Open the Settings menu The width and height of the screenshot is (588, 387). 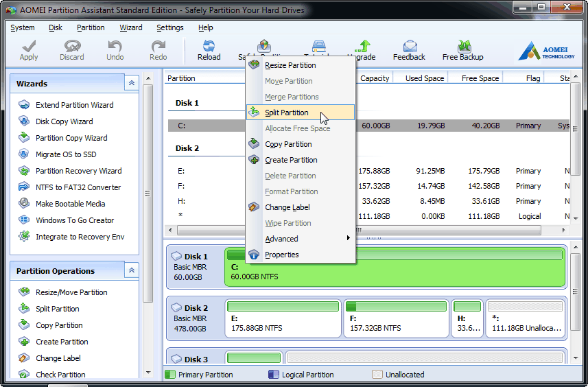pyautogui.click(x=170, y=27)
